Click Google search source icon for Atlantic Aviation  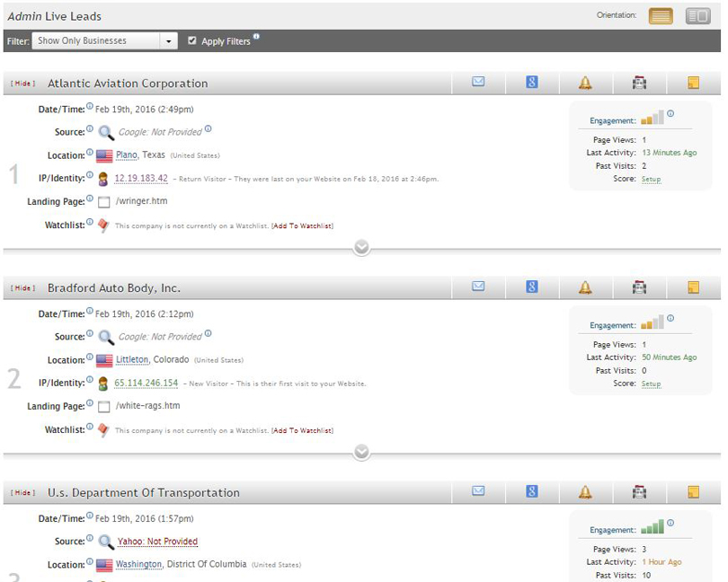coord(106,132)
